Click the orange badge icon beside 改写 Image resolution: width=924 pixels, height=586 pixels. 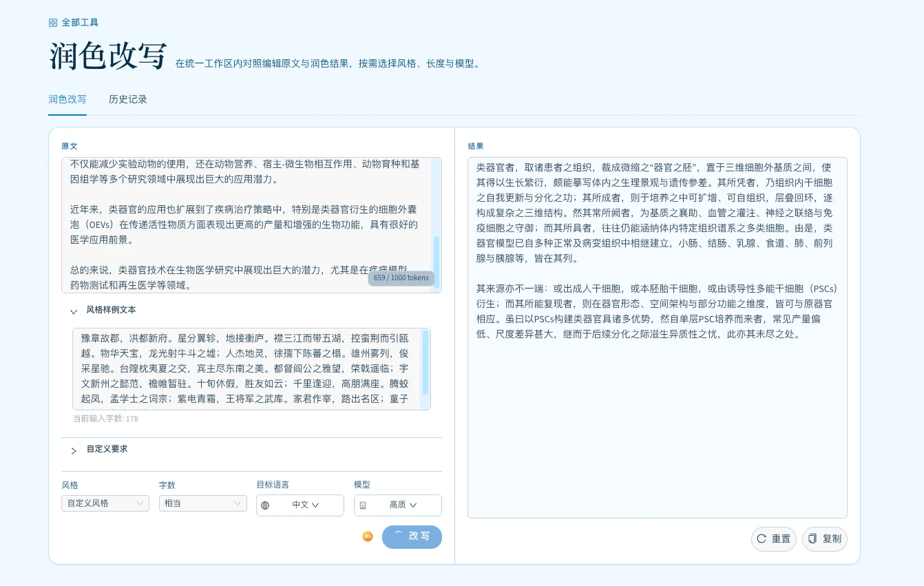tap(368, 536)
